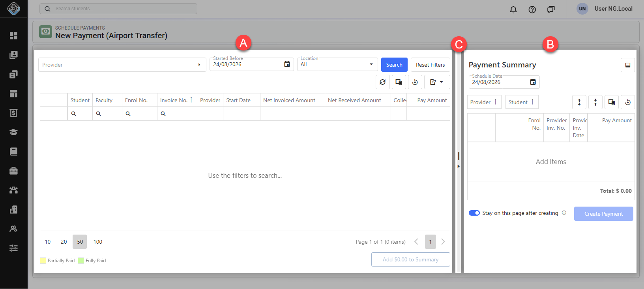Open notifications bell

click(513, 9)
